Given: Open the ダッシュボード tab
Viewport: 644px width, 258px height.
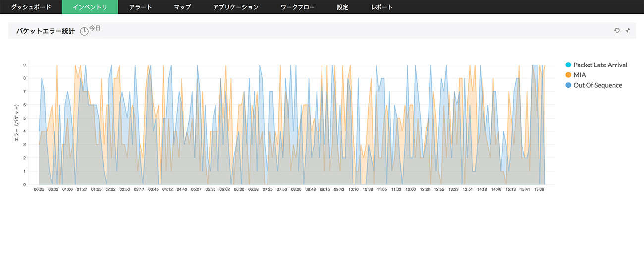Looking at the screenshot, I should click(31, 7).
